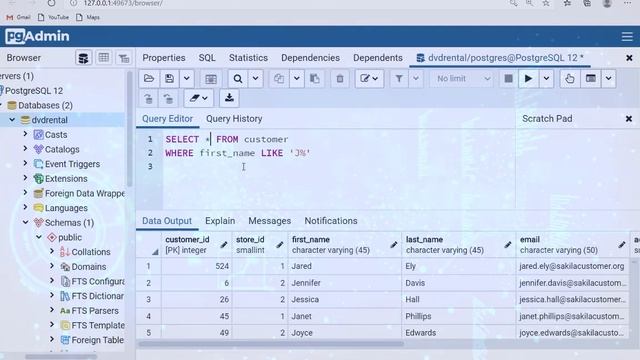This screenshot has width=640, height=360.
Task: Open the Clear eraser dropdown button
Action: coord(198,98)
